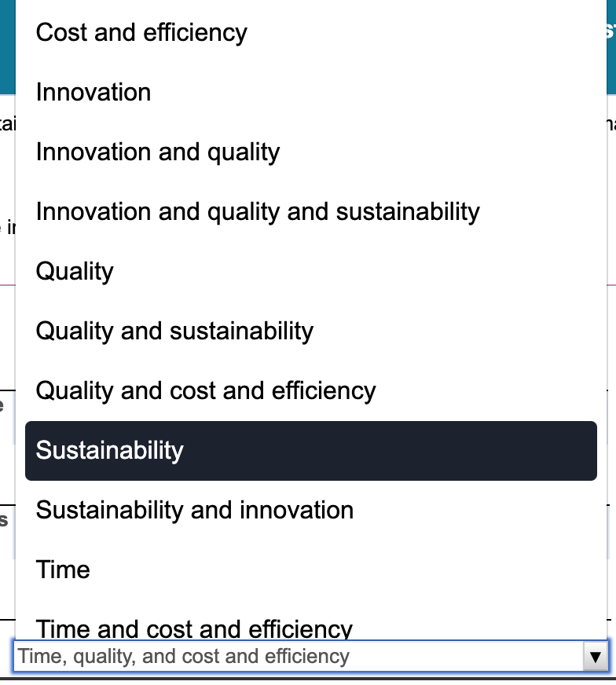The width and height of the screenshot is (616, 685).
Task: Select "Innovation and quality" option
Action: 157,152
